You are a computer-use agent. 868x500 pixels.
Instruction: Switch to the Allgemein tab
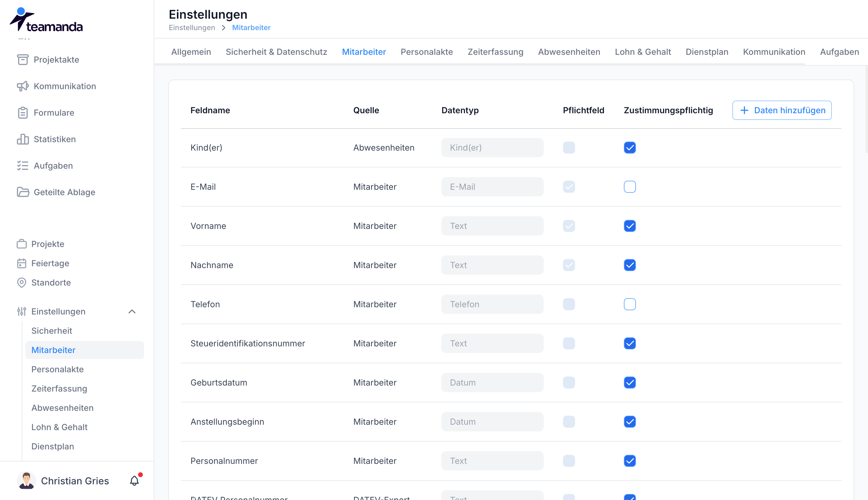click(x=191, y=52)
